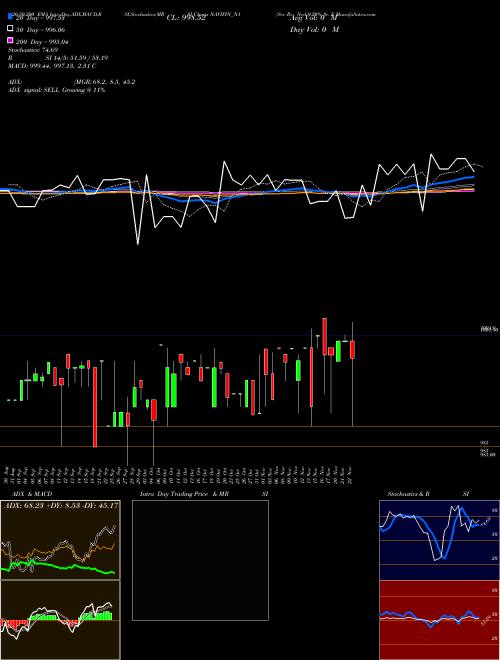Click the white 50 Day EMA legend swatch
This screenshot has height=660, width=500.
[10, 29]
